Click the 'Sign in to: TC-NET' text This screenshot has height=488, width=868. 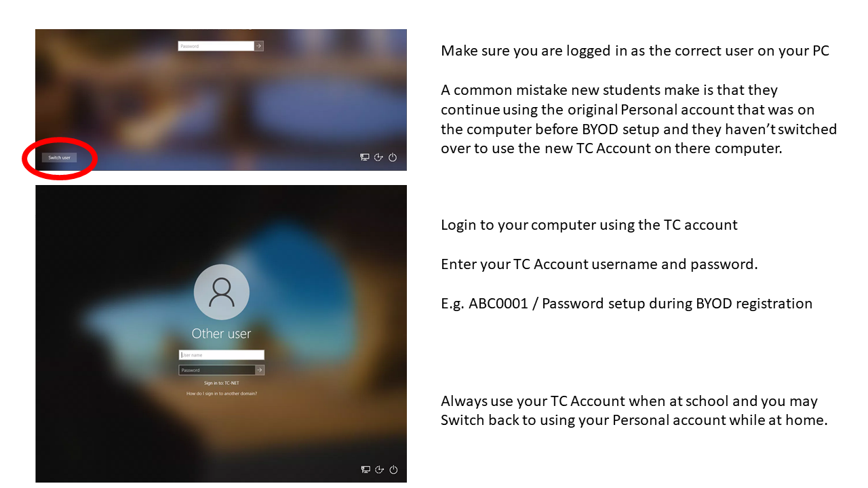click(x=222, y=383)
